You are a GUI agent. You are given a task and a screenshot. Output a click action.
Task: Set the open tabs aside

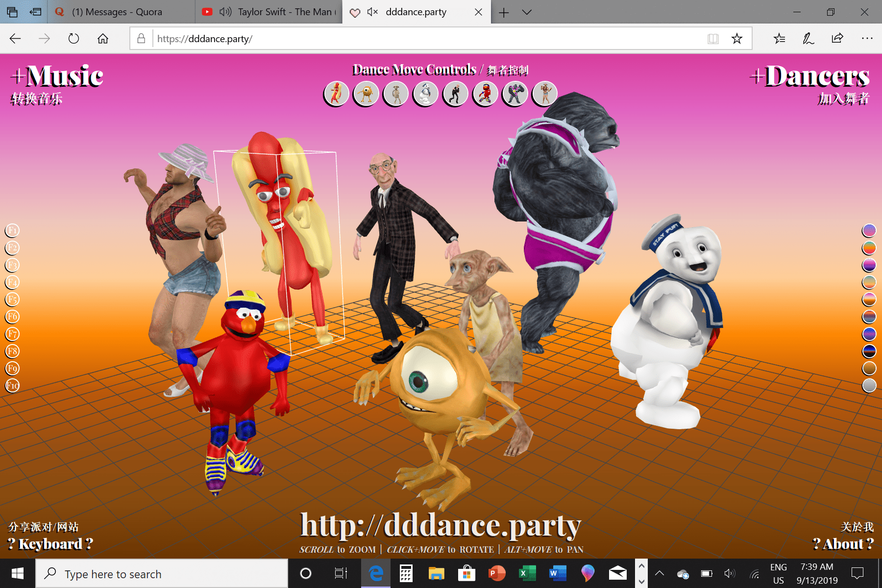35,12
